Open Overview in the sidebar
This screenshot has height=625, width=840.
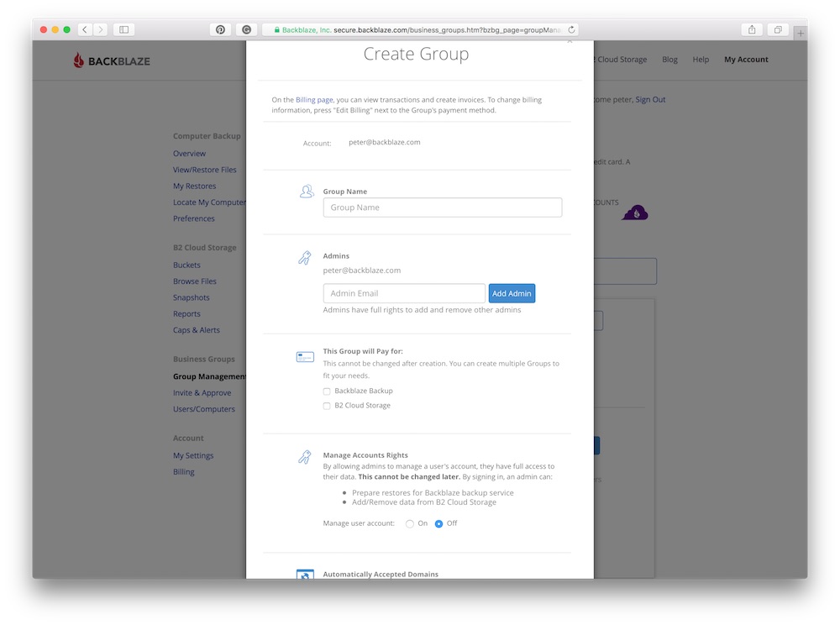click(x=189, y=154)
